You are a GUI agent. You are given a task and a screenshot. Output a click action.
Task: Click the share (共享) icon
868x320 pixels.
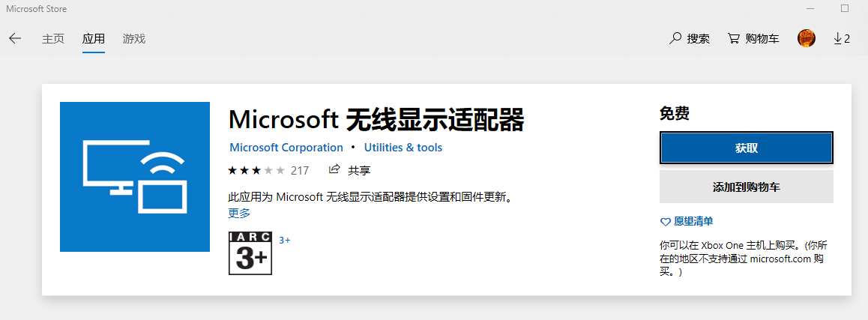335,169
